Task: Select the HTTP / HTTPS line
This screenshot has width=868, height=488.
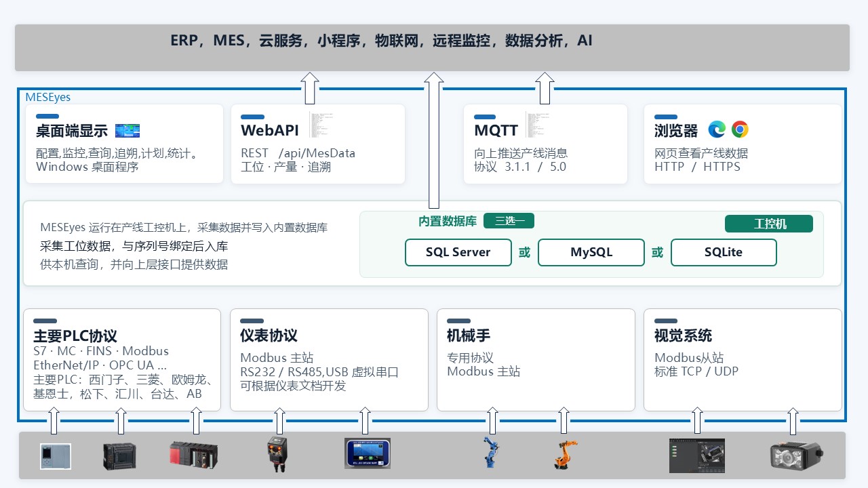Action: (697, 167)
